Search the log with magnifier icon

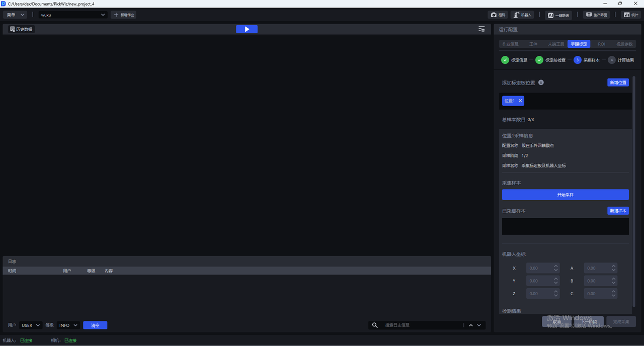(x=375, y=325)
